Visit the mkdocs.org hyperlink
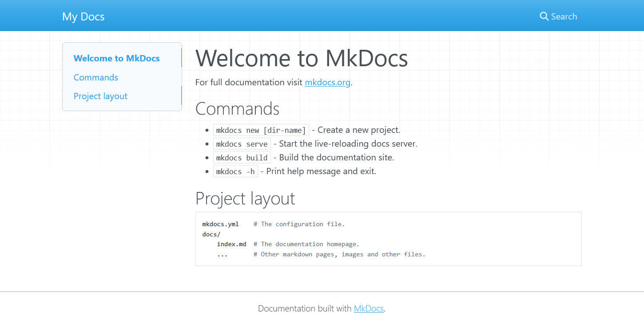The height and width of the screenshot is (323, 644). point(327,82)
